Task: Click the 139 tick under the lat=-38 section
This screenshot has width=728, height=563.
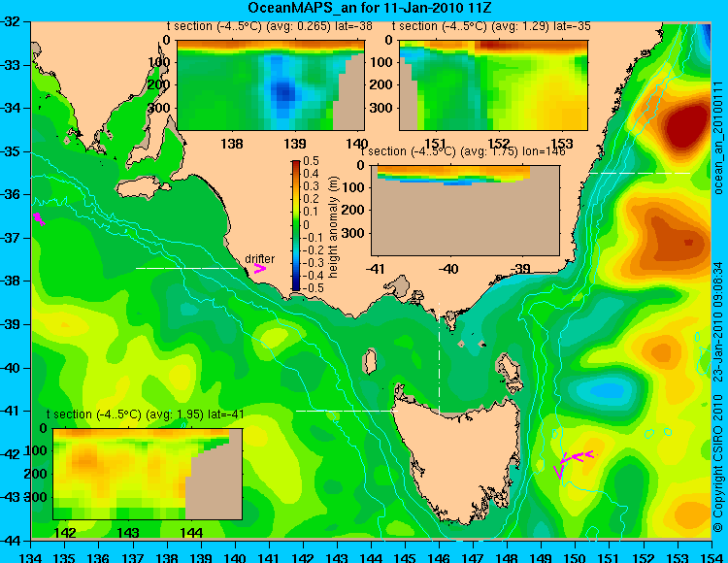Action: pos(295,144)
